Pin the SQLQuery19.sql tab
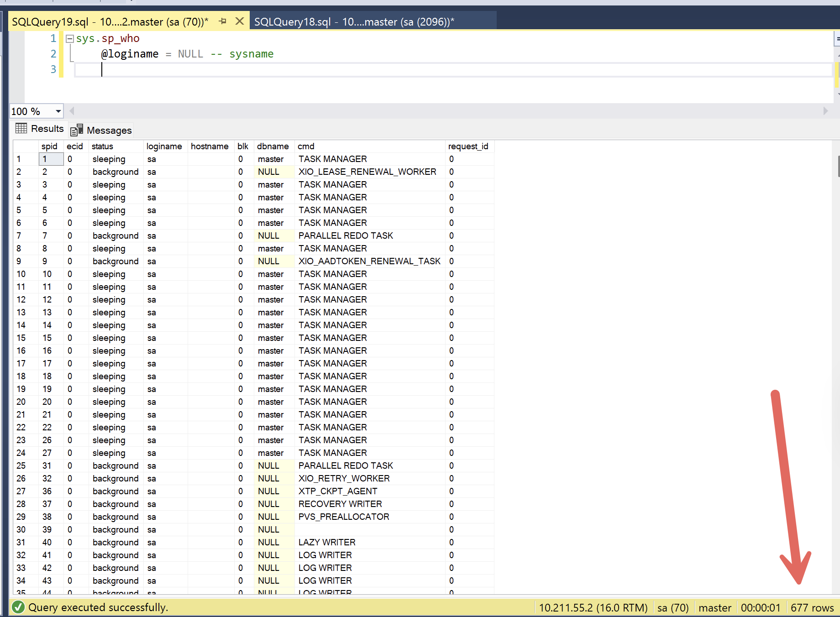The width and height of the screenshot is (840, 617). 223,21
